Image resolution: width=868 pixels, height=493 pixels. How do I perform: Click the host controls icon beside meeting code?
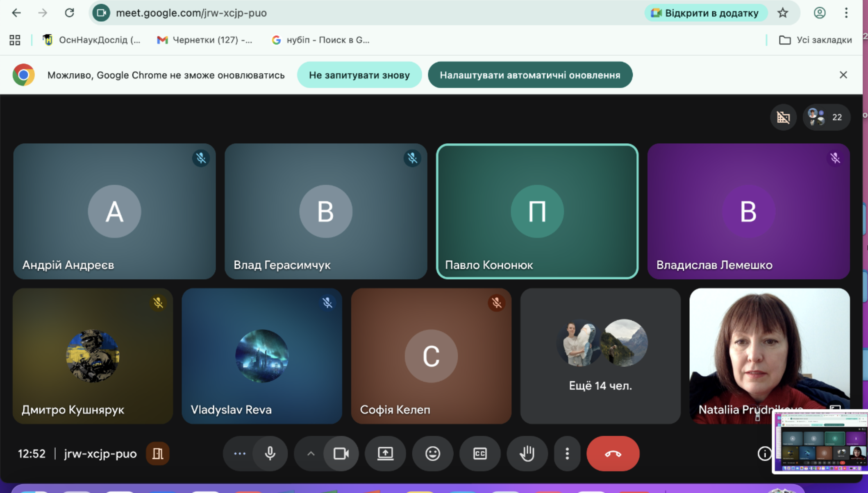158,453
